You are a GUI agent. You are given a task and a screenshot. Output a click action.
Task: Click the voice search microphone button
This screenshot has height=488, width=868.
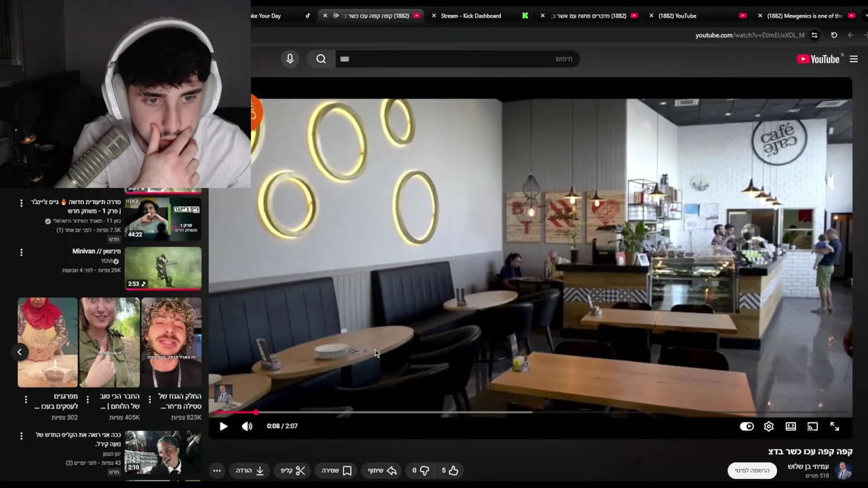tap(290, 59)
